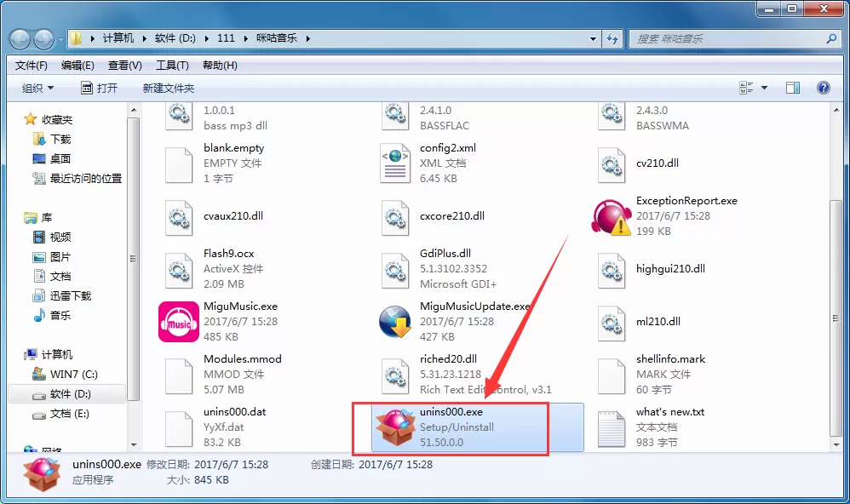
Task: Select the Modules.mmod file icon
Action: pos(179,375)
